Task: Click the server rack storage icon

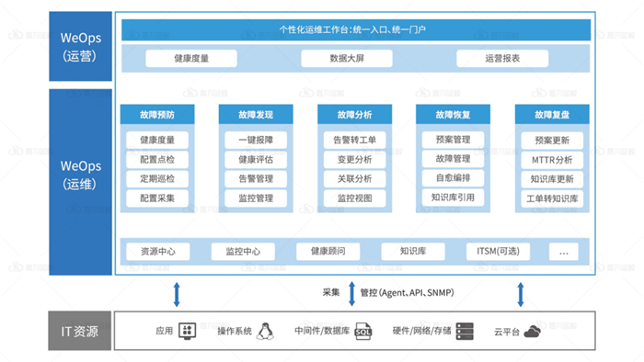Action: 465,332
